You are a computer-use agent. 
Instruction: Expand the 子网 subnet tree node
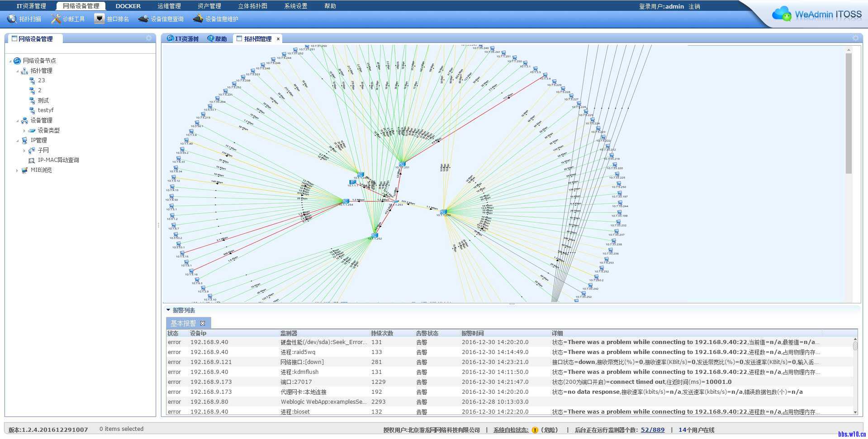(x=24, y=151)
